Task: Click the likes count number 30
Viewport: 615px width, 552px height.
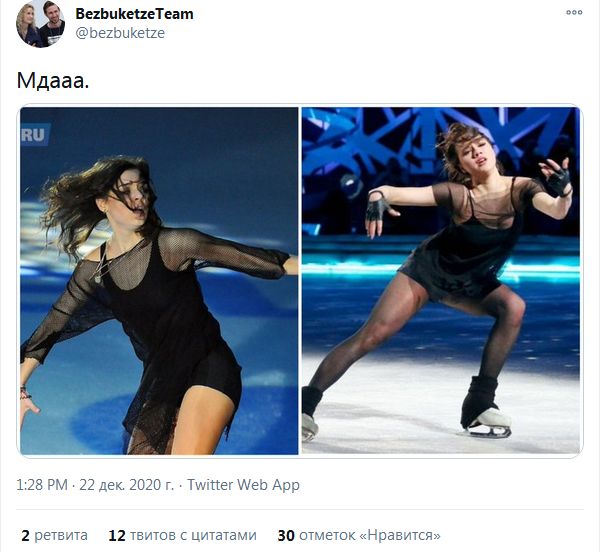Action: [286, 536]
